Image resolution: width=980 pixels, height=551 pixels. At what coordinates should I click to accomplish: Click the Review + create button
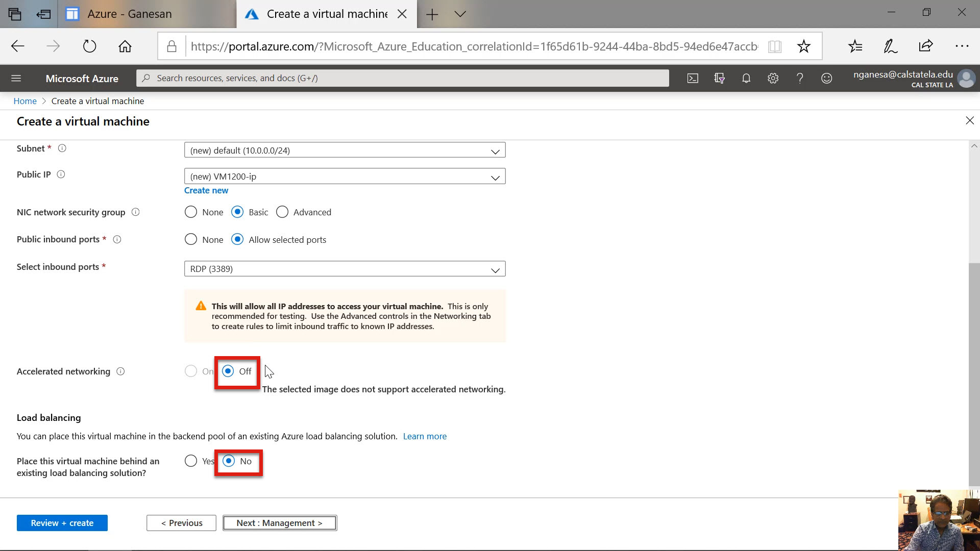(62, 523)
